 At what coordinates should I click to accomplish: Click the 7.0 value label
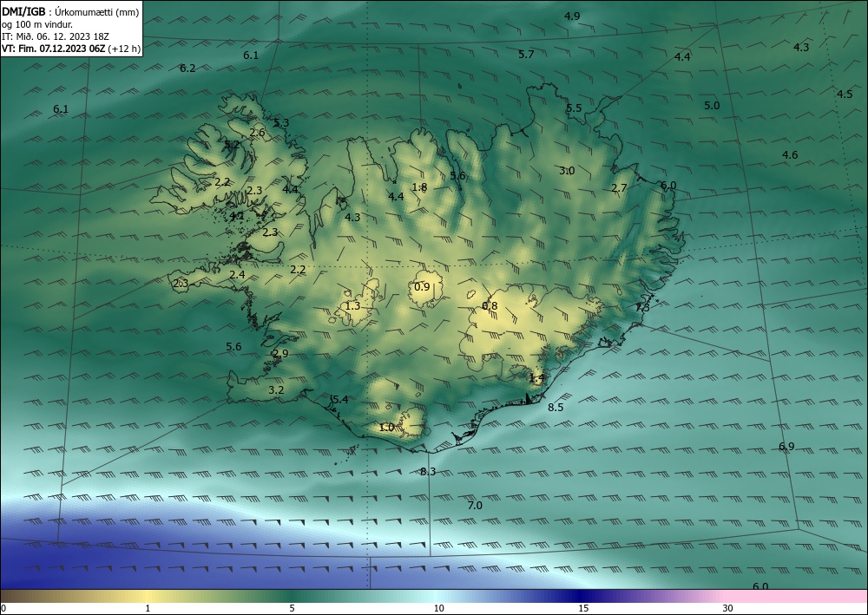pyautogui.click(x=475, y=505)
